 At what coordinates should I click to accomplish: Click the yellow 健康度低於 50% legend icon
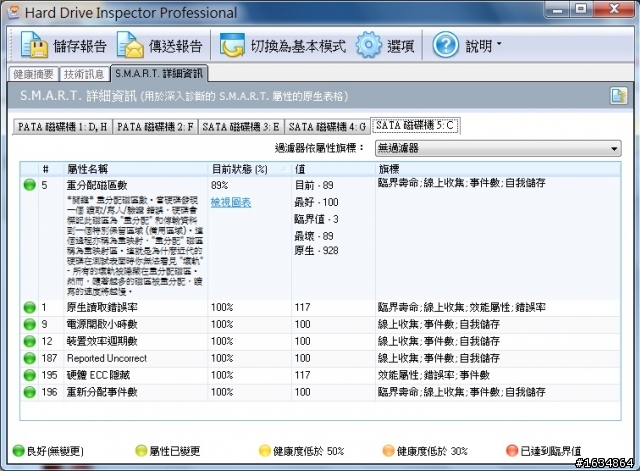[265, 451]
